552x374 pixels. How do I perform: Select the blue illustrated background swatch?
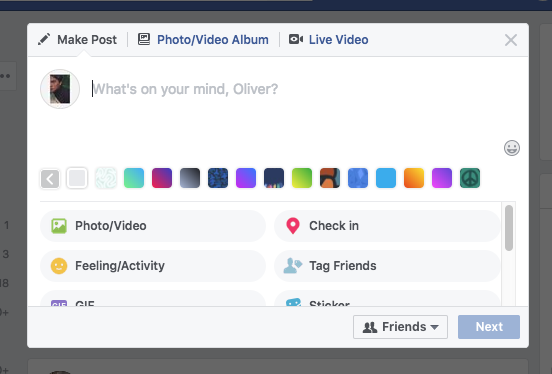pos(358,178)
